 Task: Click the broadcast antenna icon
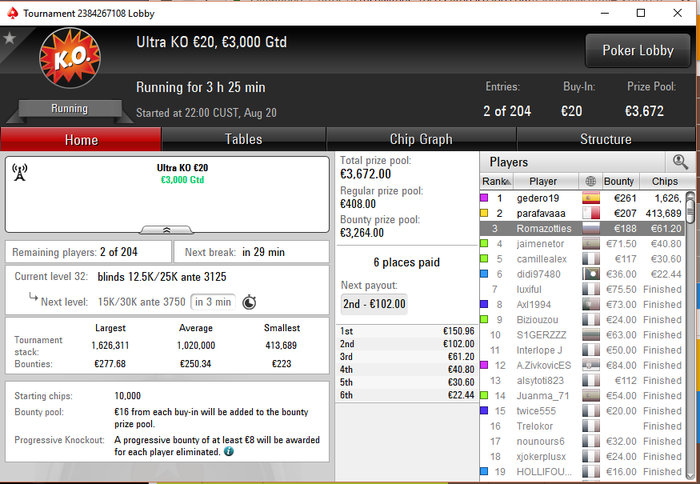coord(20,172)
